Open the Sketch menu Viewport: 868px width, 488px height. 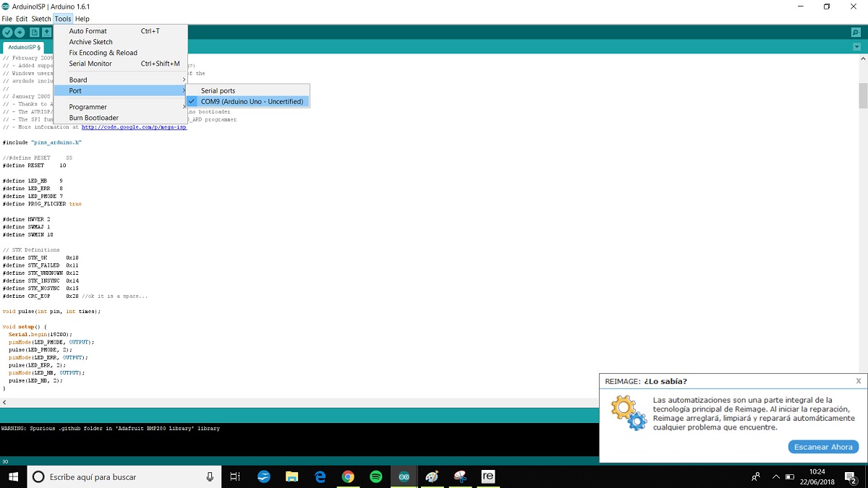(x=41, y=19)
